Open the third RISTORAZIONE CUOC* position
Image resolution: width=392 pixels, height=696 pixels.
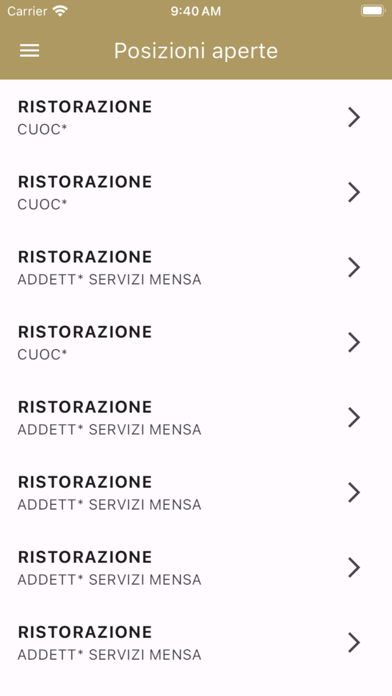point(196,342)
